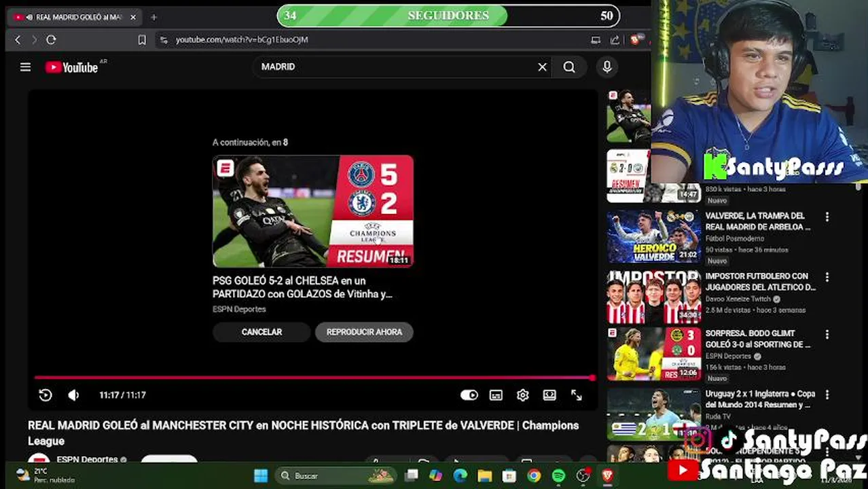Open the weather widget showing 21°C
868x489 pixels.
46,475
